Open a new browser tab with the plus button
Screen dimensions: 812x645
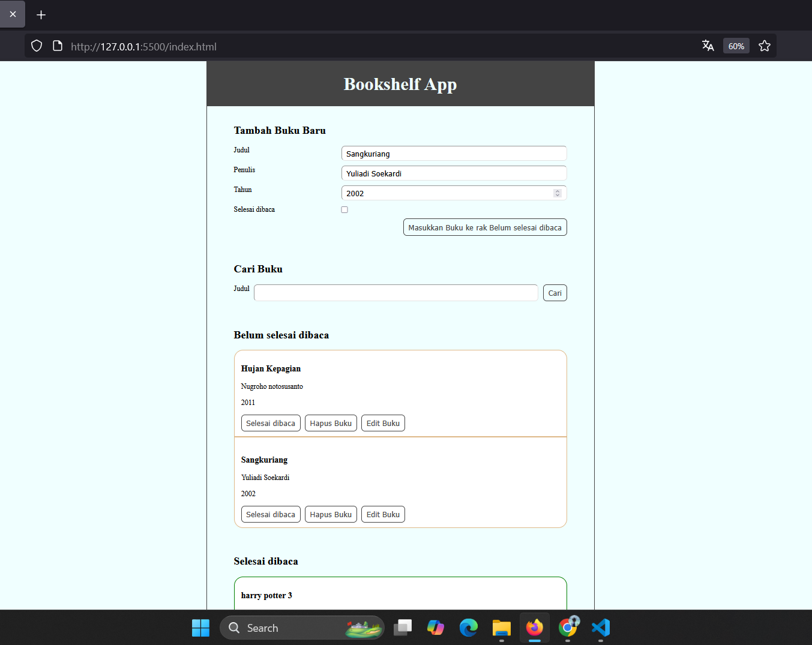41,14
